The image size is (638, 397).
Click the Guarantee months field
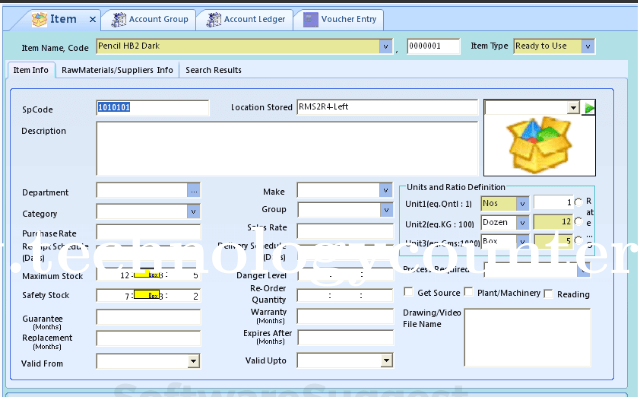[149, 317]
